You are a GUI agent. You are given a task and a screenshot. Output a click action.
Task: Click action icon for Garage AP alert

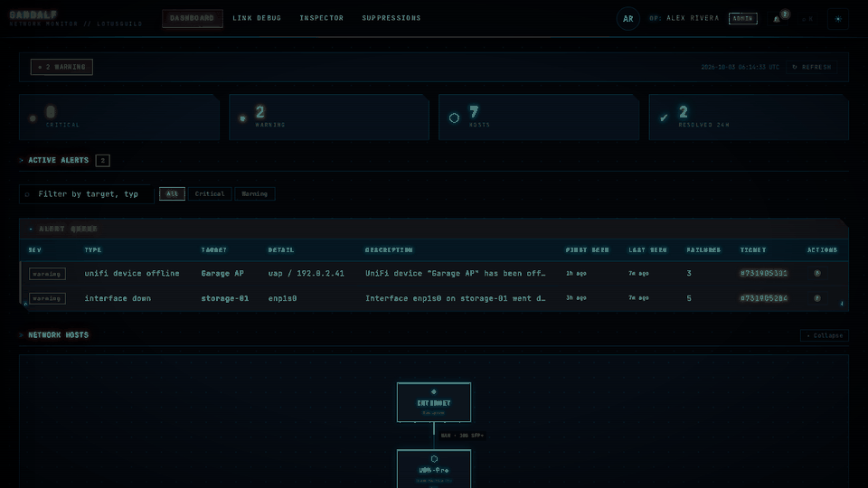click(x=817, y=273)
